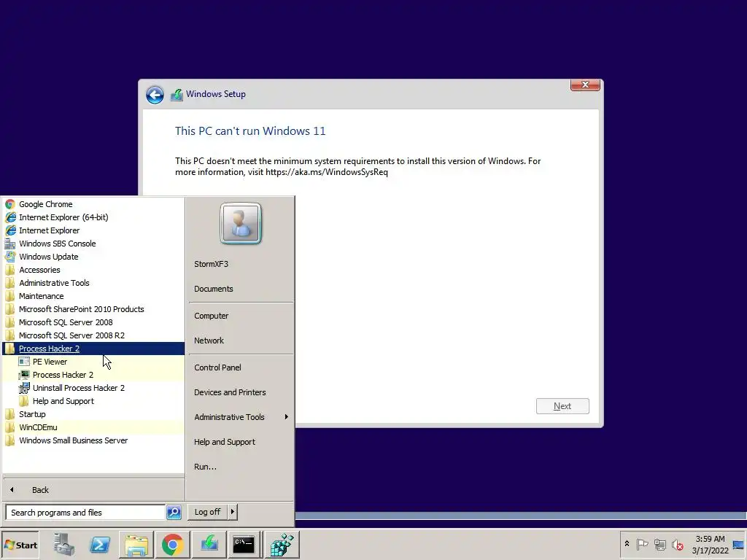Open the cube-puzzle icon on the taskbar
The image size is (747, 560).
pos(282,545)
